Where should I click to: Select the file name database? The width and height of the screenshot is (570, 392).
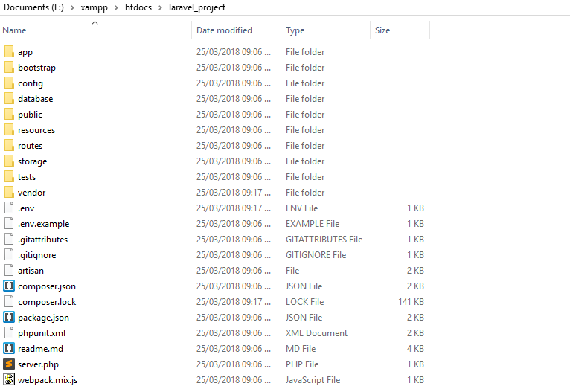click(x=35, y=99)
